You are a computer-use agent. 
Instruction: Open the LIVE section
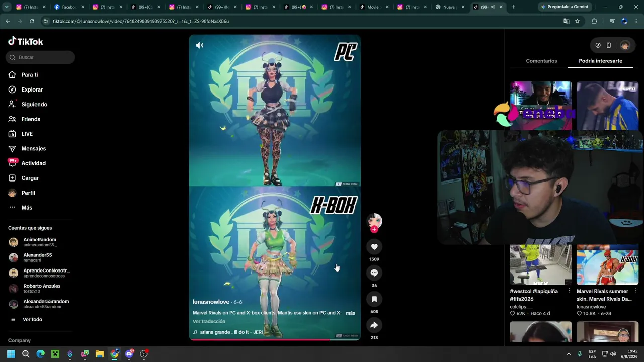point(27,134)
